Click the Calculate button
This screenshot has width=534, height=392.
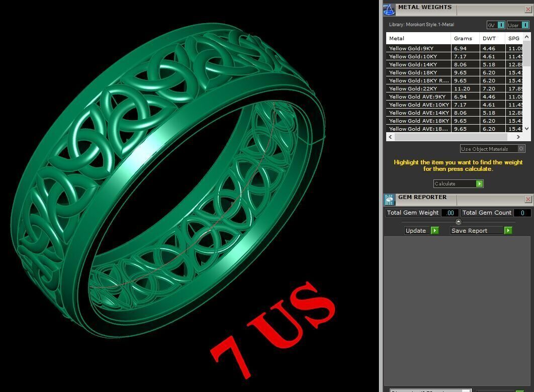click(458, 184)
